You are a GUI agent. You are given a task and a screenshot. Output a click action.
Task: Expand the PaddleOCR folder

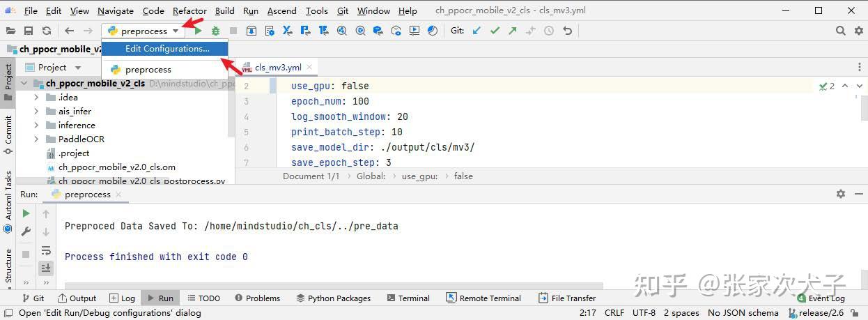[x=36, y=139]
